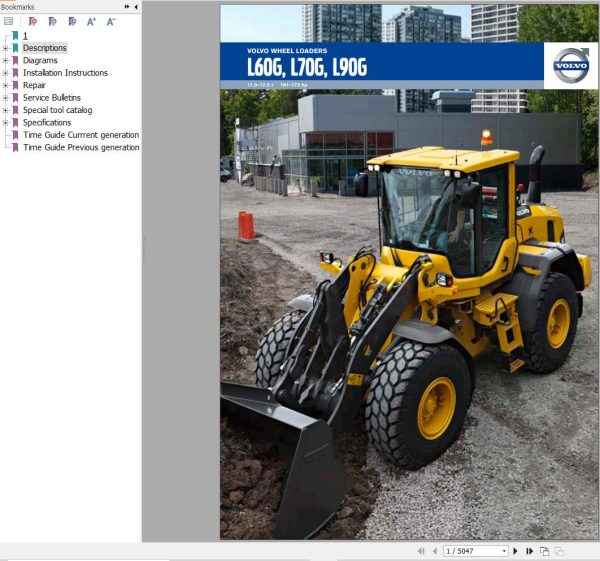
Task: Click the bookmark icon beside Specifications
Action: tap(15, 123)
